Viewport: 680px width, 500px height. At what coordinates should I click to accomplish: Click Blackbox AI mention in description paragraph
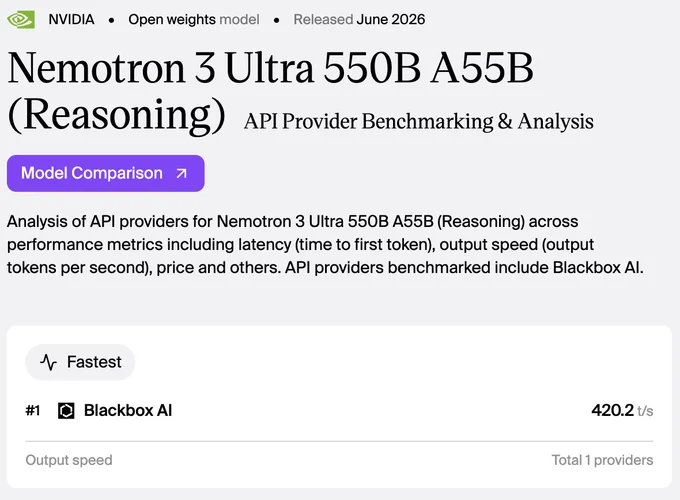595,268
